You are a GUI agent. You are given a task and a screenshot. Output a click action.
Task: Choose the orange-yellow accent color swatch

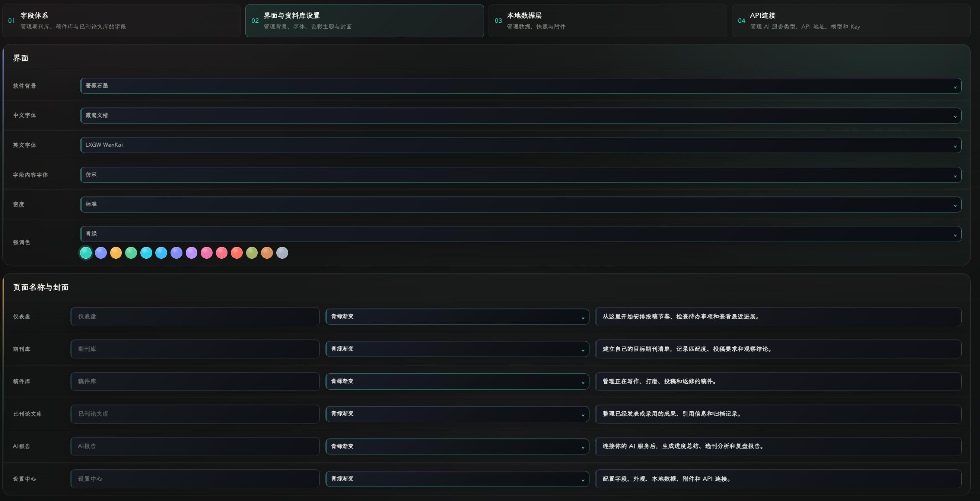click(116, 253)
